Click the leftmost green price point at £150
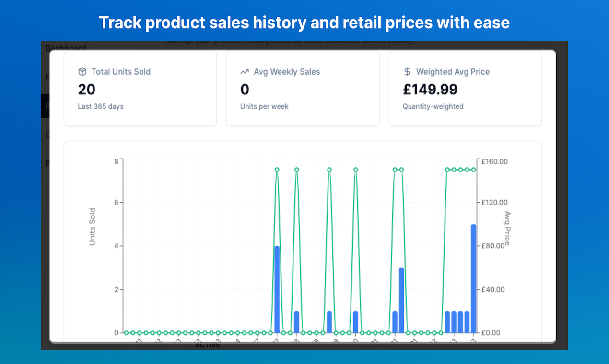This screenshot has height=364, width=609. pyautogui.click(x=277, y=170)
